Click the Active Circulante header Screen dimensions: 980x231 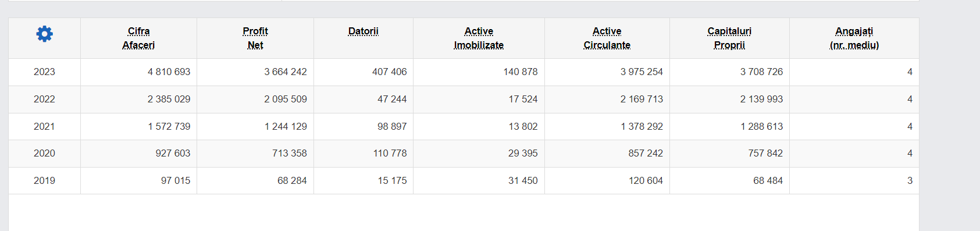tap(607, 38)
